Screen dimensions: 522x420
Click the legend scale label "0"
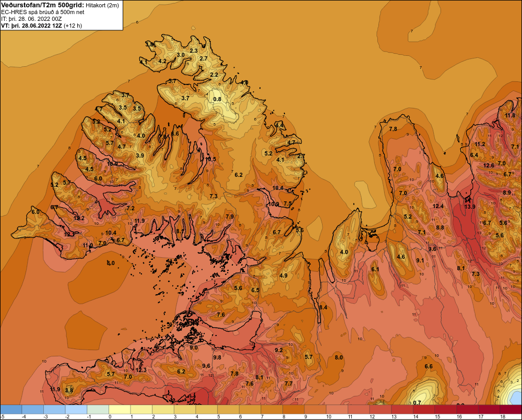coord(110,417)
